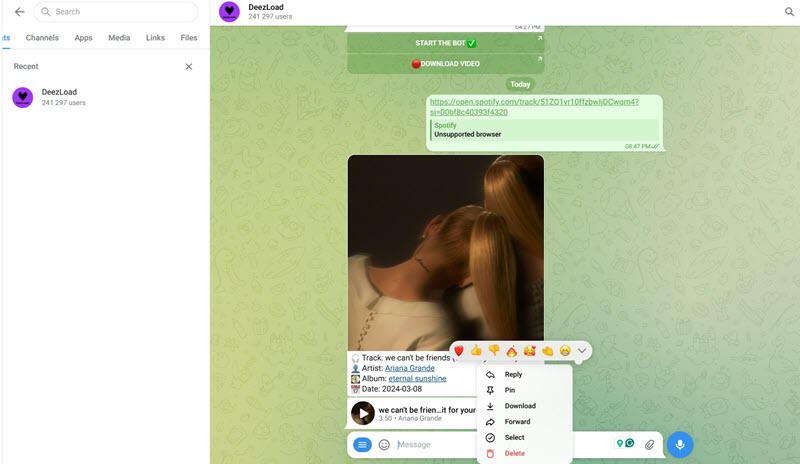Expand more reactions with the chevron
This screenshot has width=800, height=464.
coord(582,351)
